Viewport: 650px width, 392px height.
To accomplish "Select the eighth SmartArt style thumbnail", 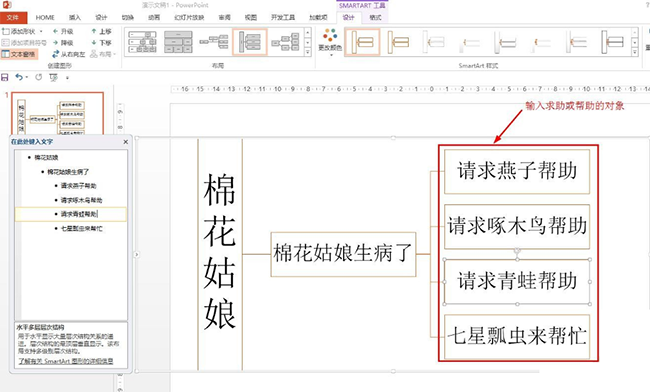I will pos(612,42).
